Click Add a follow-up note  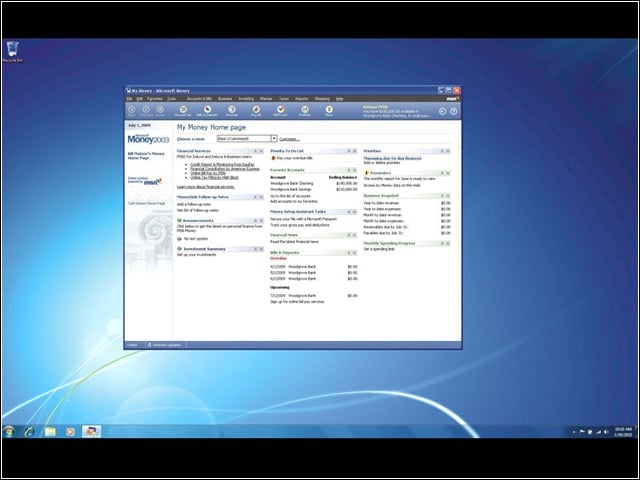coord(194,204)
